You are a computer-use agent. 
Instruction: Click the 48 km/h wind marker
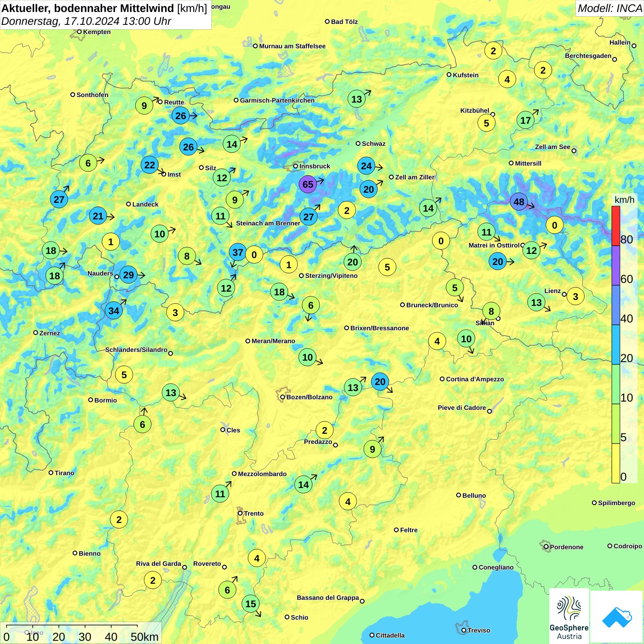tap(519, 201)
